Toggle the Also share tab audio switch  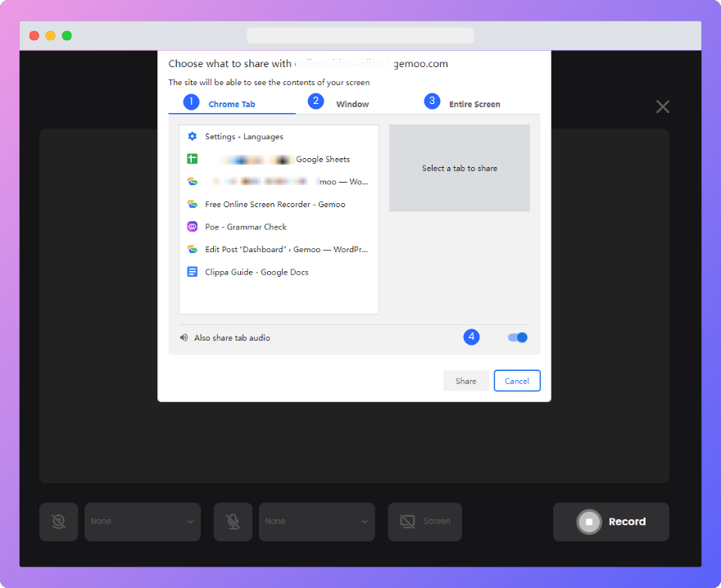coord(517,337)
